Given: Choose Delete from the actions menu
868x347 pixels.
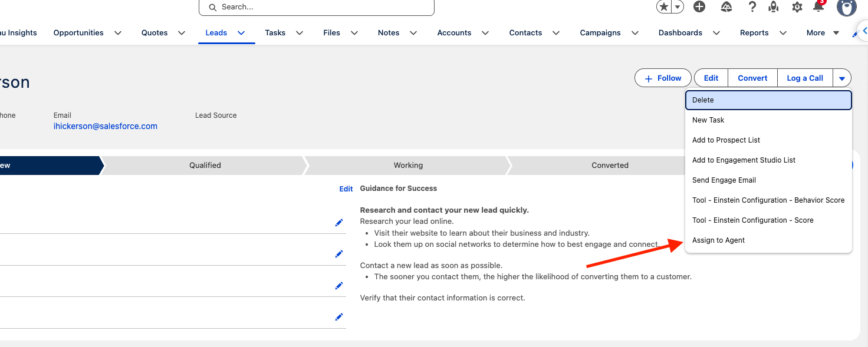Looking at the screenshot, I should point(768,100).
